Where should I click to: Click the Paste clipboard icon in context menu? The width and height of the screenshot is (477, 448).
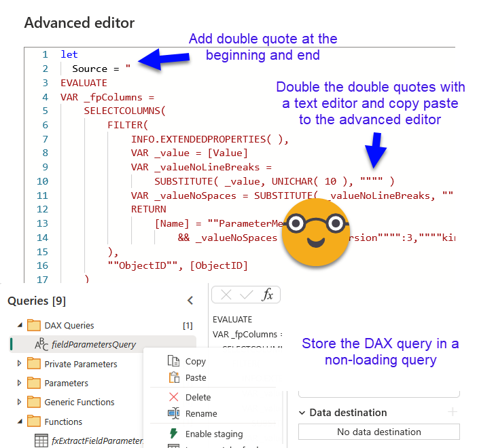click(173, 377)
